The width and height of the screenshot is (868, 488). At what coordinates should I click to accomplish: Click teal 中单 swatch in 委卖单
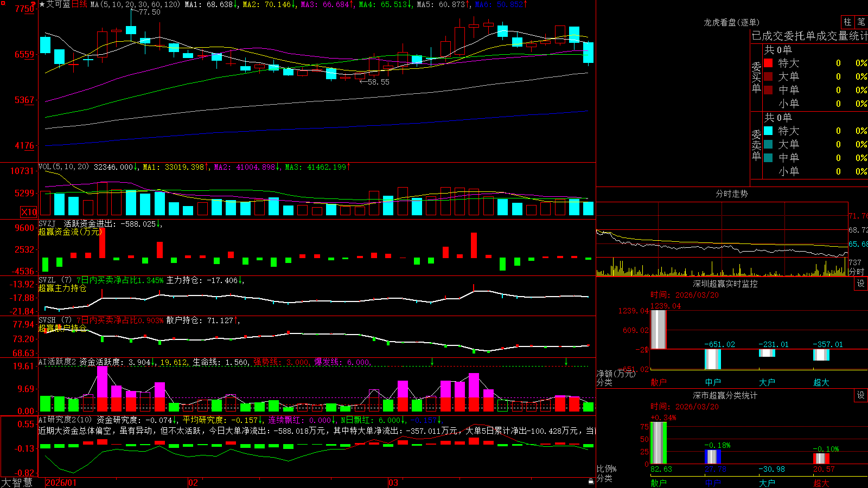pyautogui.click(x=768, y=158)
